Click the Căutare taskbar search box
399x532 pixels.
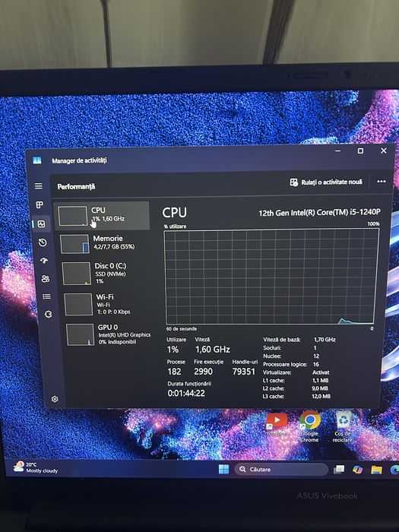pyautogui.click(x=281, y=469)
